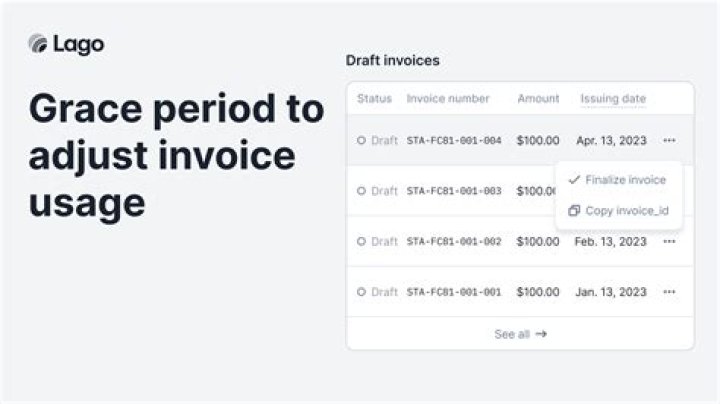The image size is (720, 404).
Task: Open invoice number STA-FC81-001-003
Action: click(x=454, y=191)
